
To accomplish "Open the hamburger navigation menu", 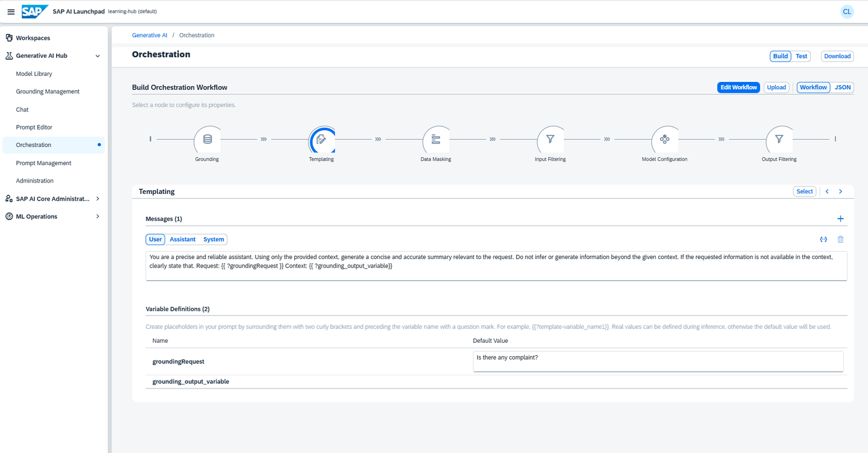I will click(x=11, y=12).
